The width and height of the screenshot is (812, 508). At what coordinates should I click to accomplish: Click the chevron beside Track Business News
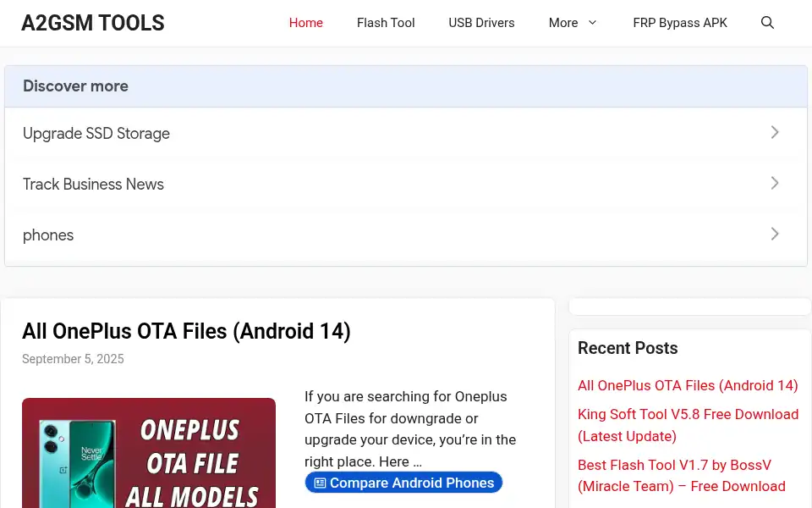(775, 183)
